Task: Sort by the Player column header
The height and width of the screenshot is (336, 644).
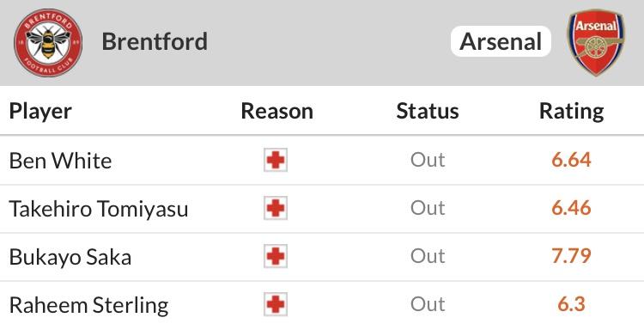Action: click(40, 112)
